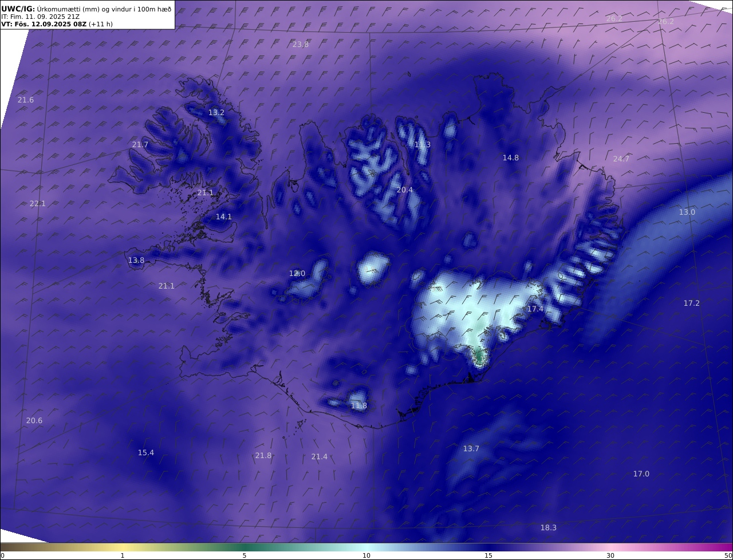Click the 13.2 value label
The image size is (733, 560).
click(x=216, y=113)
